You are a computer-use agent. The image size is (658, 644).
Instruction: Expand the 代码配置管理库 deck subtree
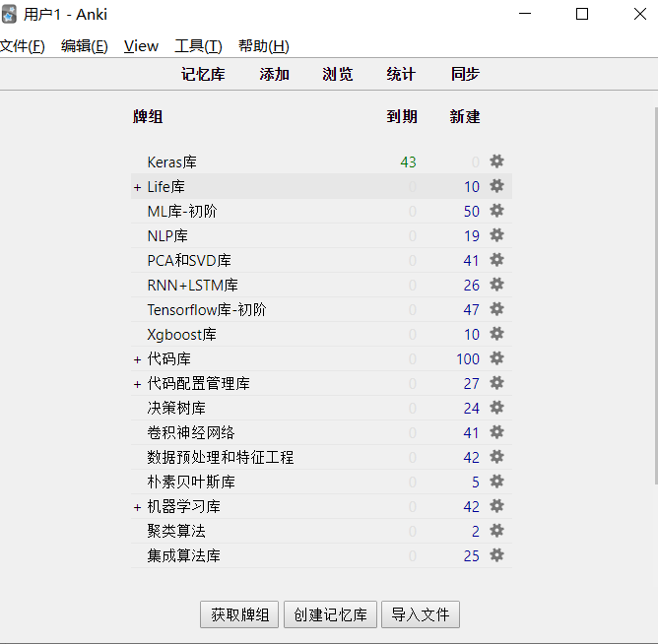137,384
